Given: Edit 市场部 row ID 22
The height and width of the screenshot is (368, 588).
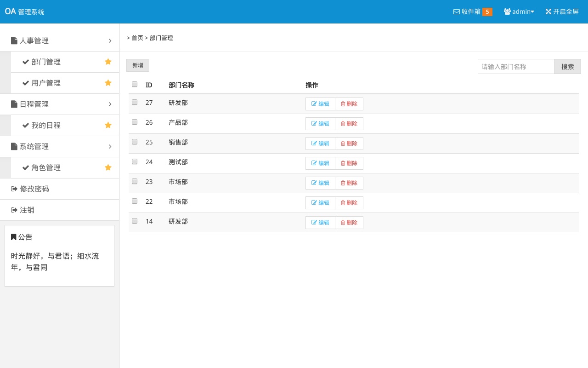Looking at the screenshot, I should point(320,203).
